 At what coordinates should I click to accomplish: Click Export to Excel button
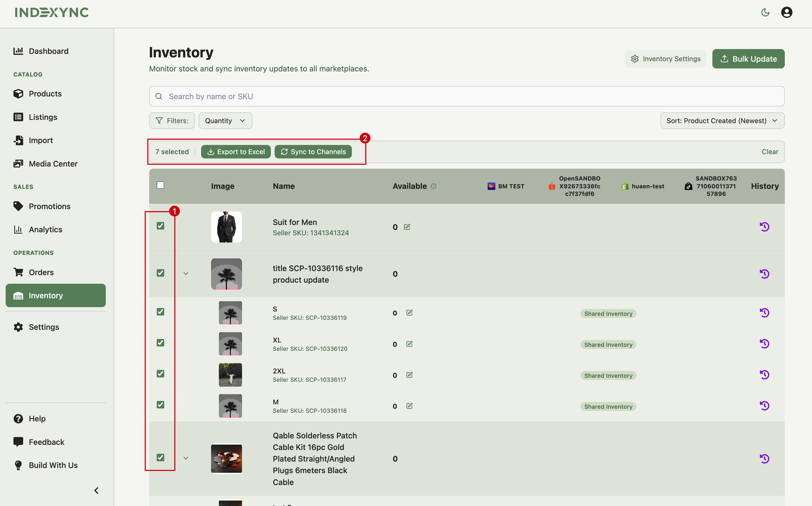(x=236, y=152)
